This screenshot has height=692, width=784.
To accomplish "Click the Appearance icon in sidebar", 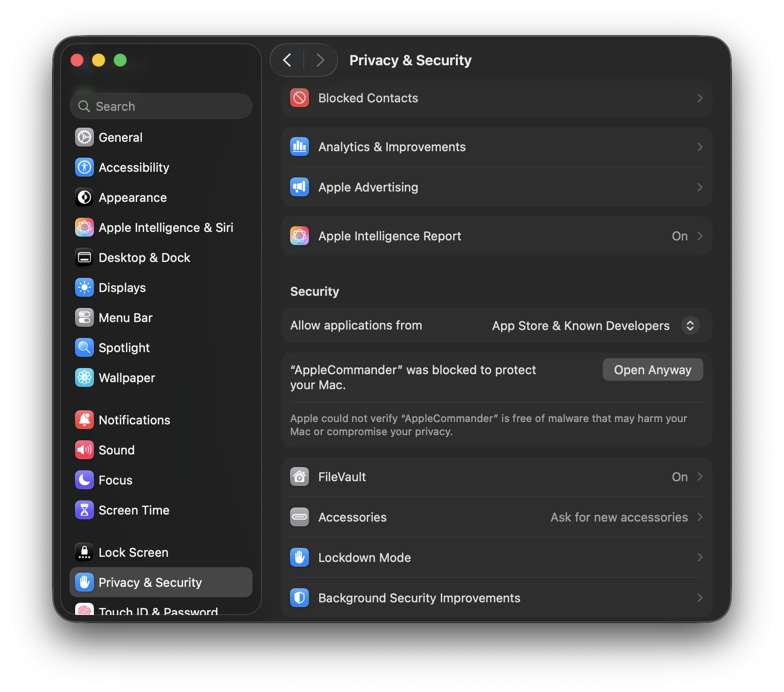I will 85,198.
